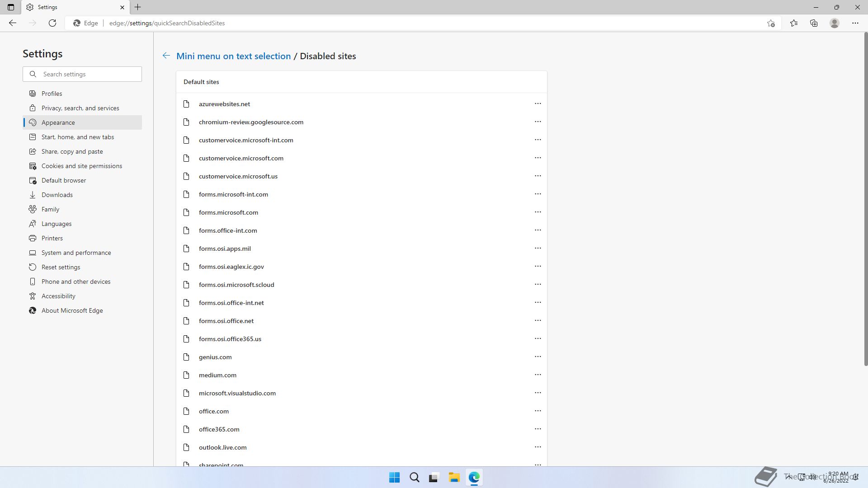This screenshot has height=488, width=868.
Task: Open more actions for forms.osi.apps.mil
Action: tap(538, 248)
